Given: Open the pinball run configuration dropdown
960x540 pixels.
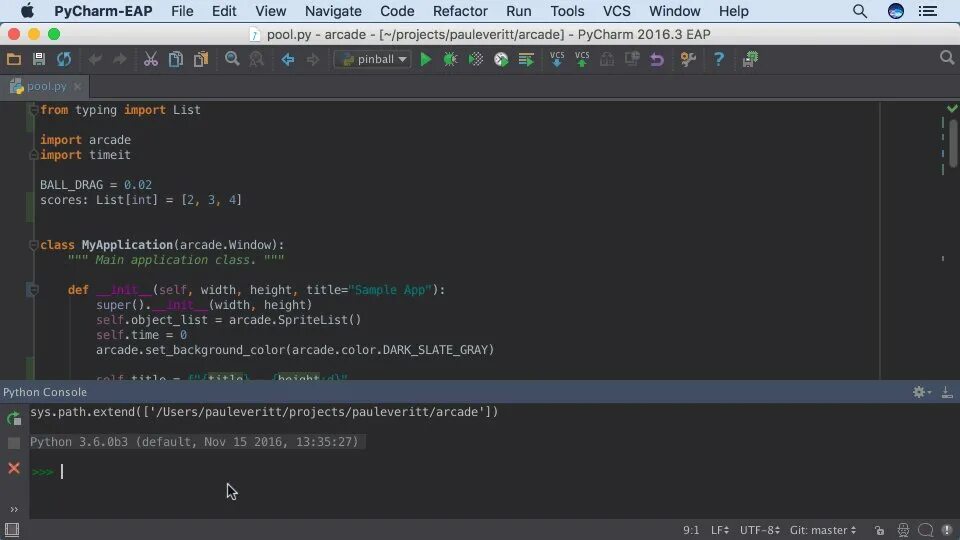Looking at the screenshot, I should pos(373,59).
